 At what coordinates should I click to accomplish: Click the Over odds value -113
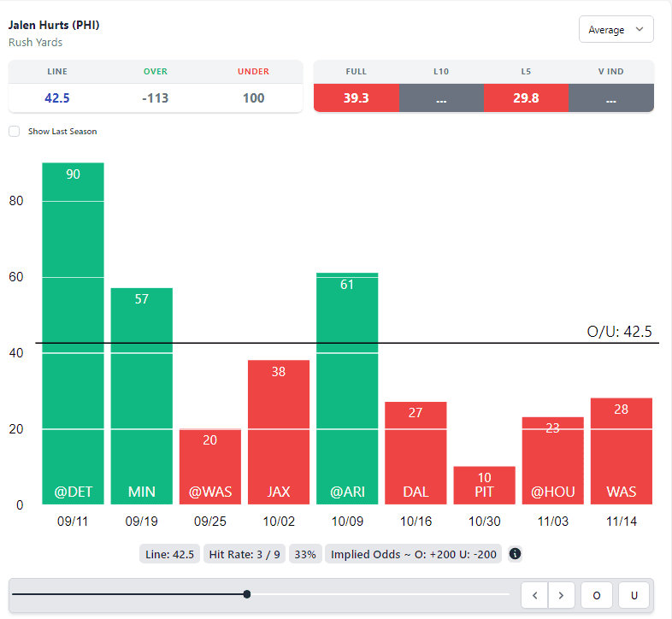tap(155, 98)
